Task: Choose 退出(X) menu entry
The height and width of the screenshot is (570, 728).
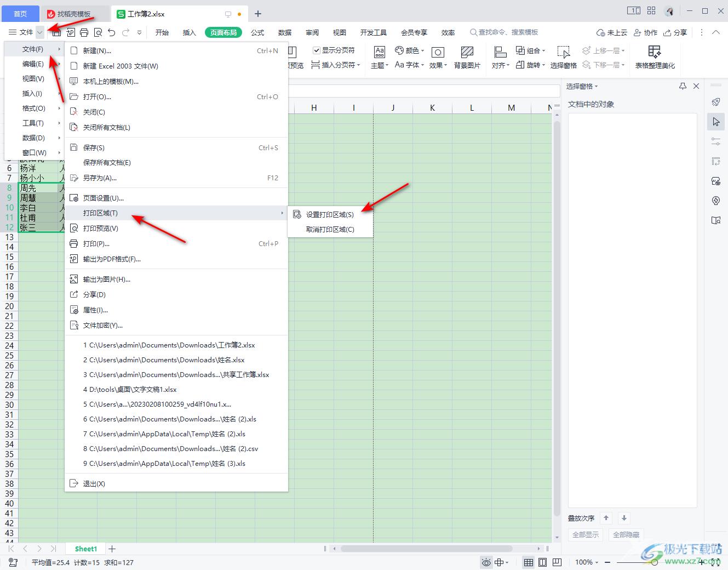Action: tap(176, 484)
